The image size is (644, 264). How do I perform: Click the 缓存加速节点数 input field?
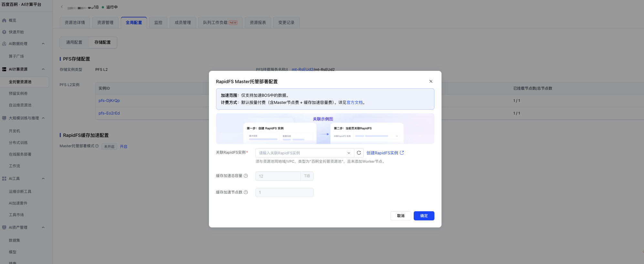tap(284, 192)
